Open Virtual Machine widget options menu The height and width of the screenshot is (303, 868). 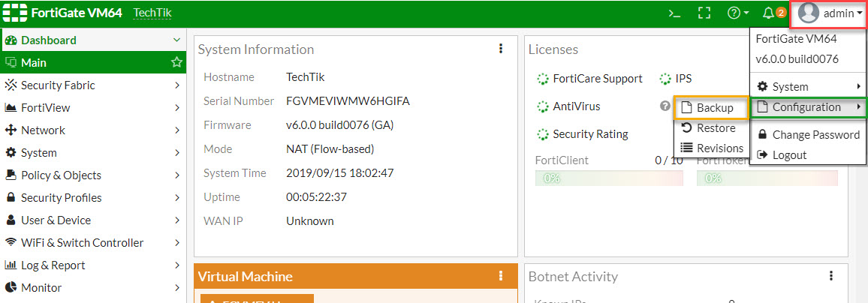click(501, 276)
